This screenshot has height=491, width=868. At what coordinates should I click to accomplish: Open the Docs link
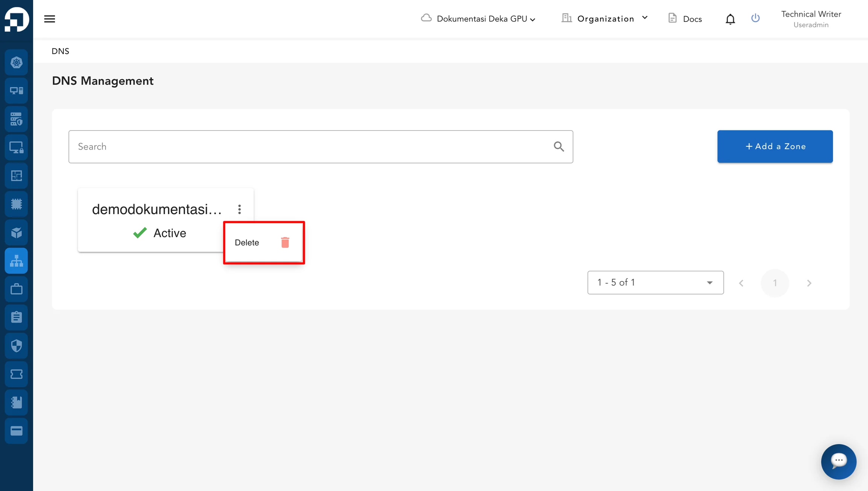point(685,19)
